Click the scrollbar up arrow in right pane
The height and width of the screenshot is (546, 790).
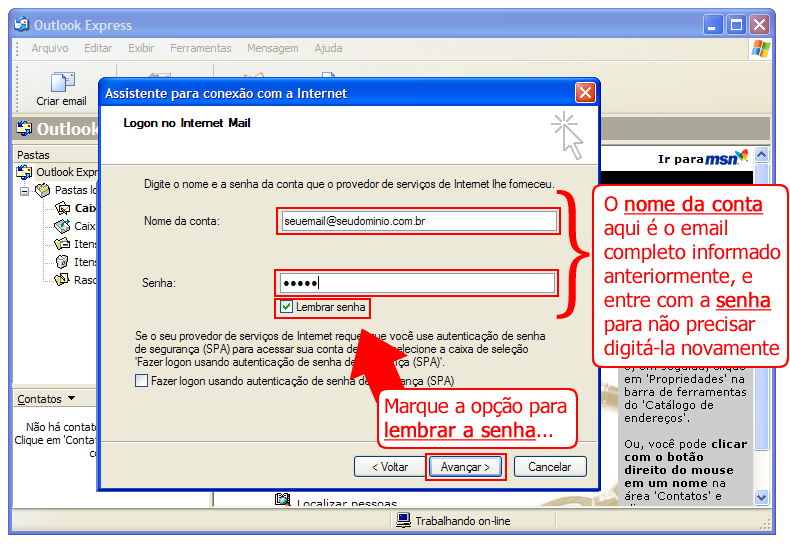[761, 155]
